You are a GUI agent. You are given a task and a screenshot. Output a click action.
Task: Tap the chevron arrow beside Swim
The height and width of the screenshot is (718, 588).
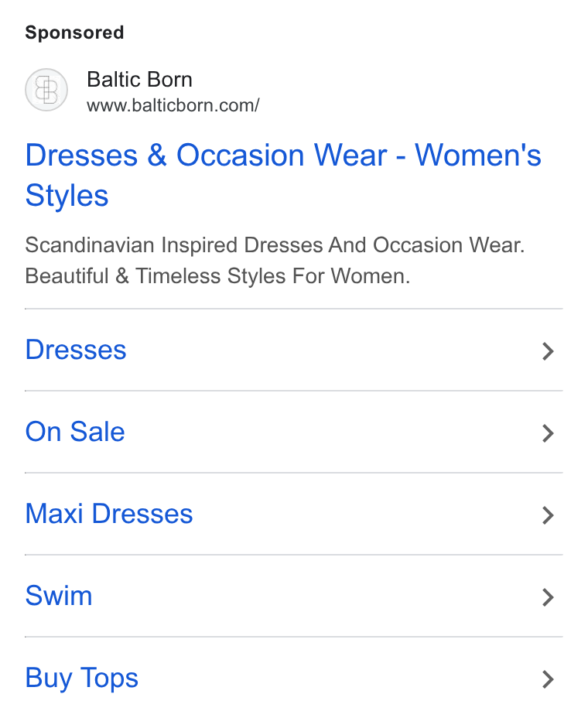tap(549, 597)
